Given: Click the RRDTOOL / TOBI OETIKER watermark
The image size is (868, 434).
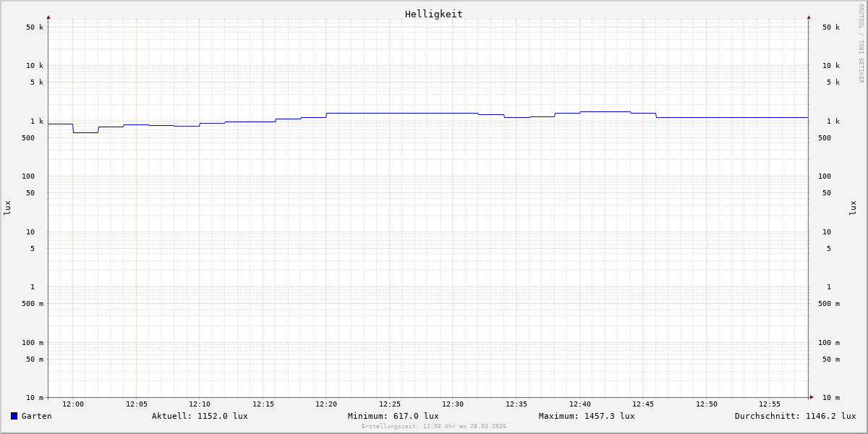Looking at the screenshot, I should click(x=861, y=43).
